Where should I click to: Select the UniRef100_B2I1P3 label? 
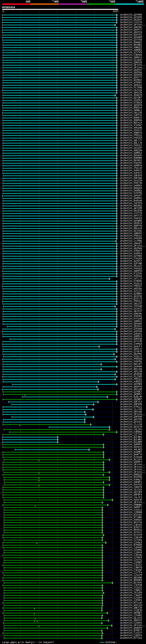pyautogui.click(x=131, y=459)
